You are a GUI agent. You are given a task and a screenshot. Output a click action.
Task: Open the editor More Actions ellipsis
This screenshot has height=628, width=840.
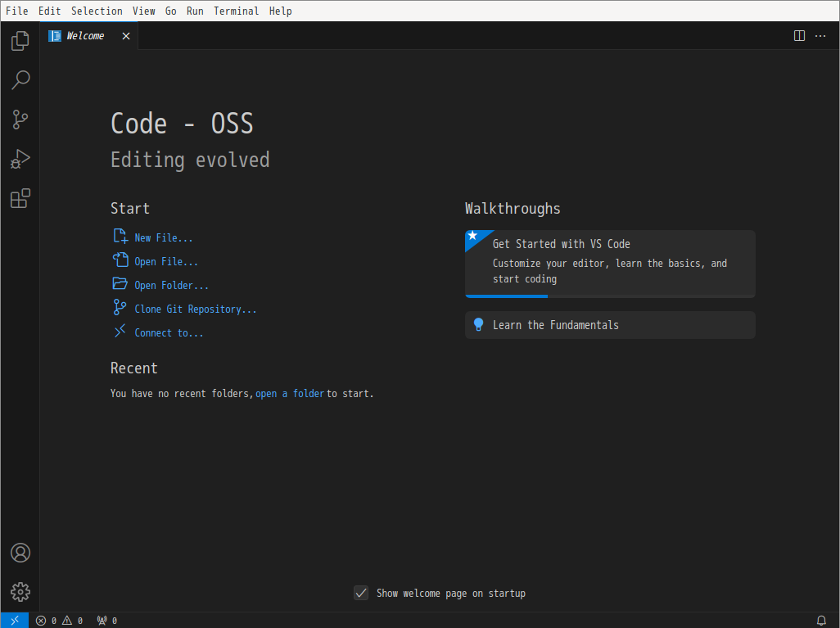(x=820, y=36)
